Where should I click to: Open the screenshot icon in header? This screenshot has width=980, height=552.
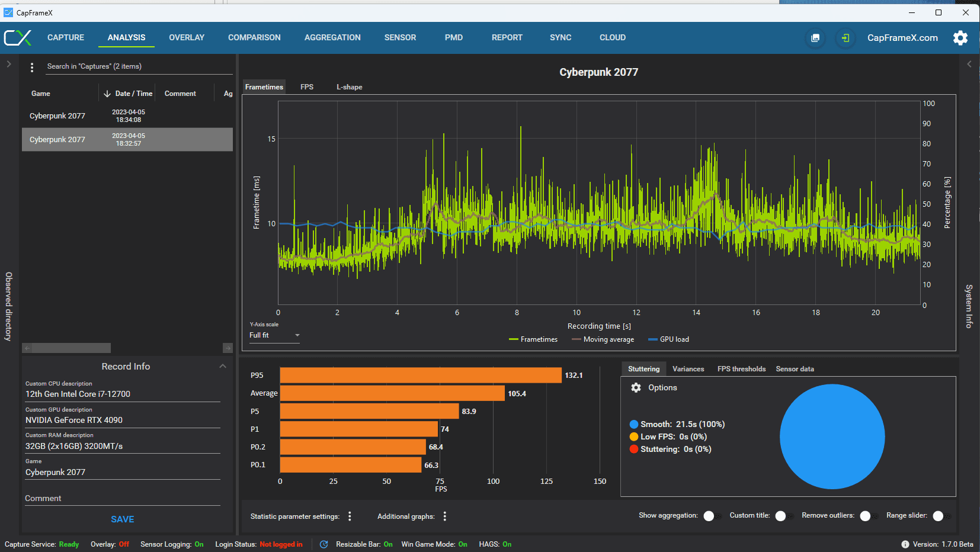(x=815, y=38)
